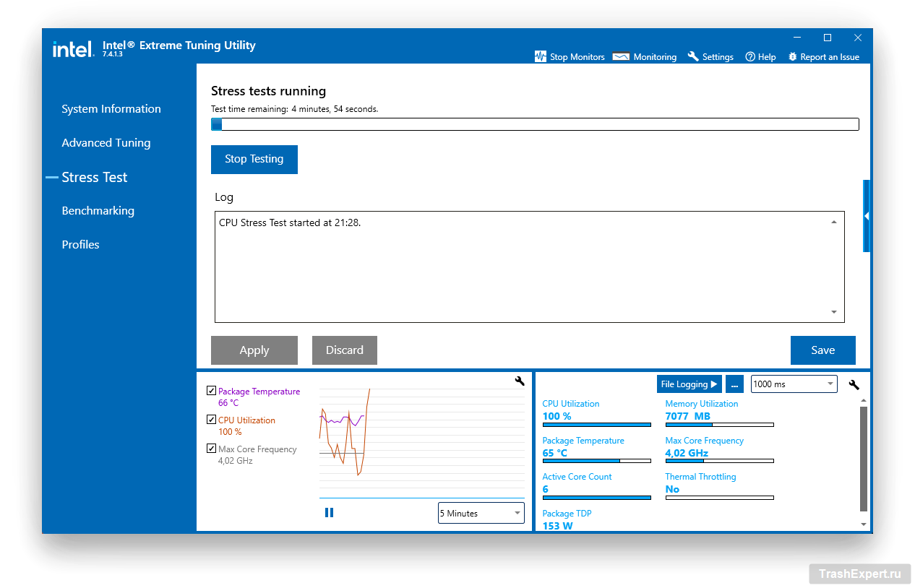Open the Benchmarking section
This screenshot has width=915, height=588.
[x=98, y=211]
